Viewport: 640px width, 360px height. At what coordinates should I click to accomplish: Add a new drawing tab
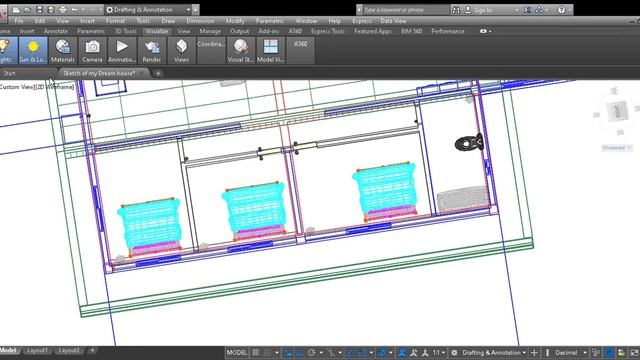click(x=158, y=73)
